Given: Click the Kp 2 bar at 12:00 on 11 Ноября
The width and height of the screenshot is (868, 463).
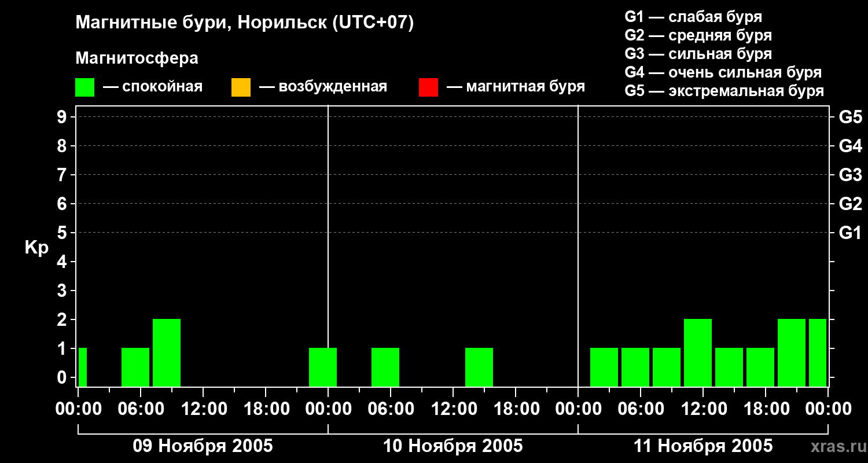Looking at the screenshot, I should [x=698, y=352].
